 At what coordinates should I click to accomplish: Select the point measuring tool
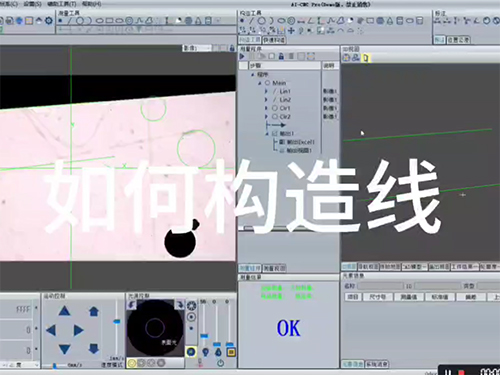coord(60,21)
